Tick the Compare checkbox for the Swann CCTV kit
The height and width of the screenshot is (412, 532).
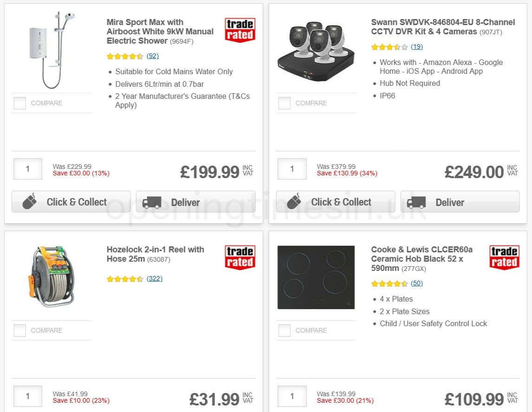(x=284, y=103)
